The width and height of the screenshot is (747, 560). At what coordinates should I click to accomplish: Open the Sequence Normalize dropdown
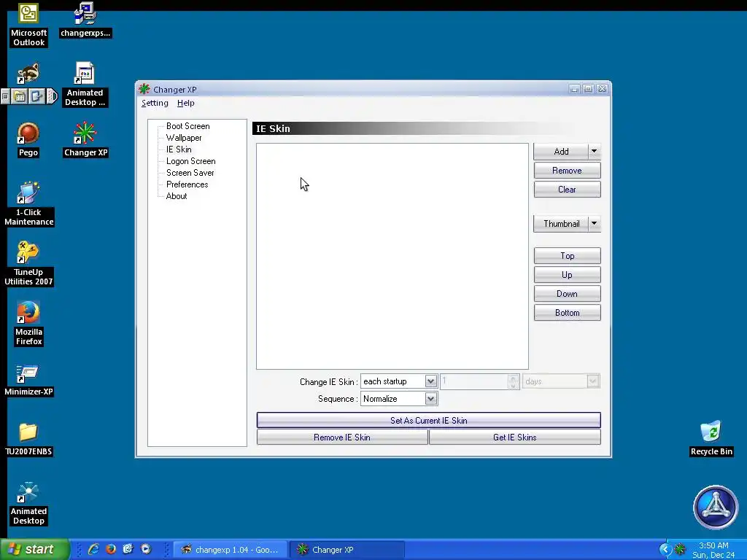point(399,399)
